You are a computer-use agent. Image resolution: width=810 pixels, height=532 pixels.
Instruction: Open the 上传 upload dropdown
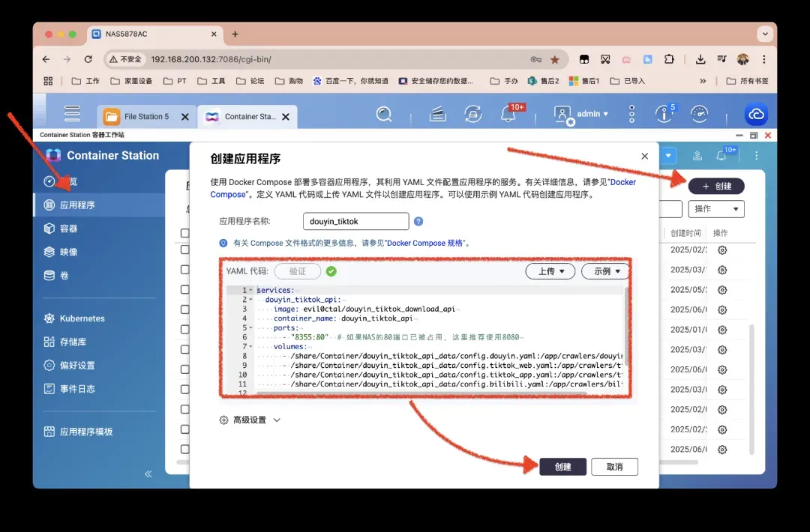point(550,271)
